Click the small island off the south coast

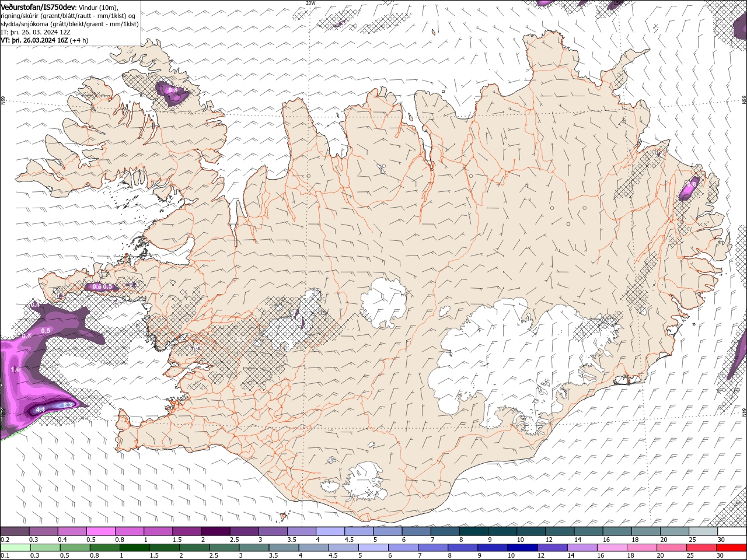tap(285, 516)
